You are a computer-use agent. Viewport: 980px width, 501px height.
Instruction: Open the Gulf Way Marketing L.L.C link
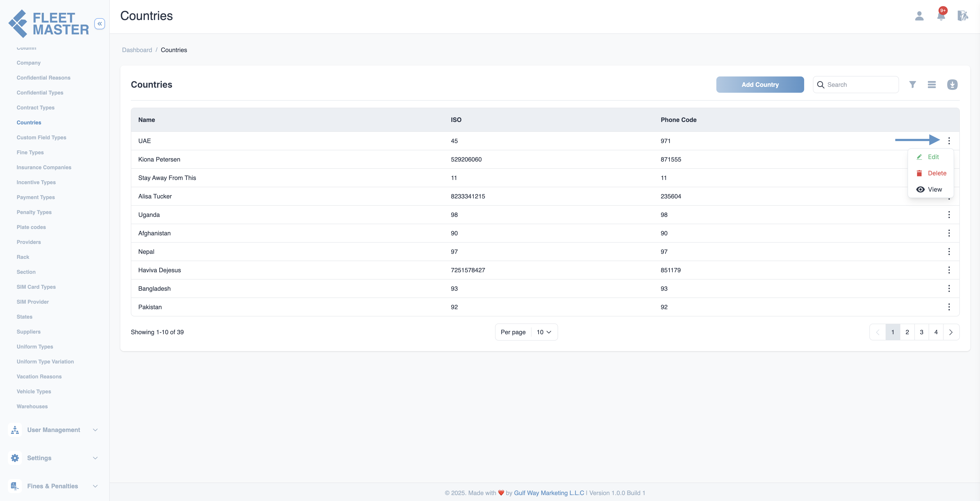549,493
